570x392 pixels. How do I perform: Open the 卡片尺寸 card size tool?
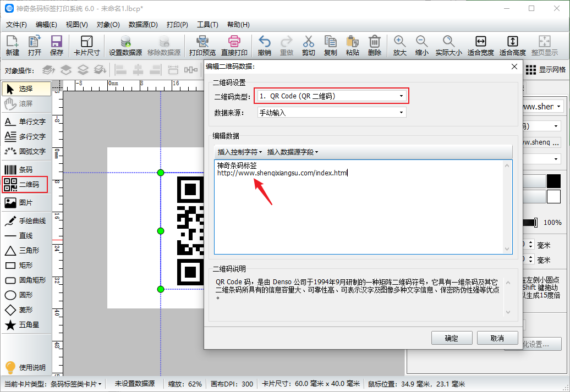(86, 46)
